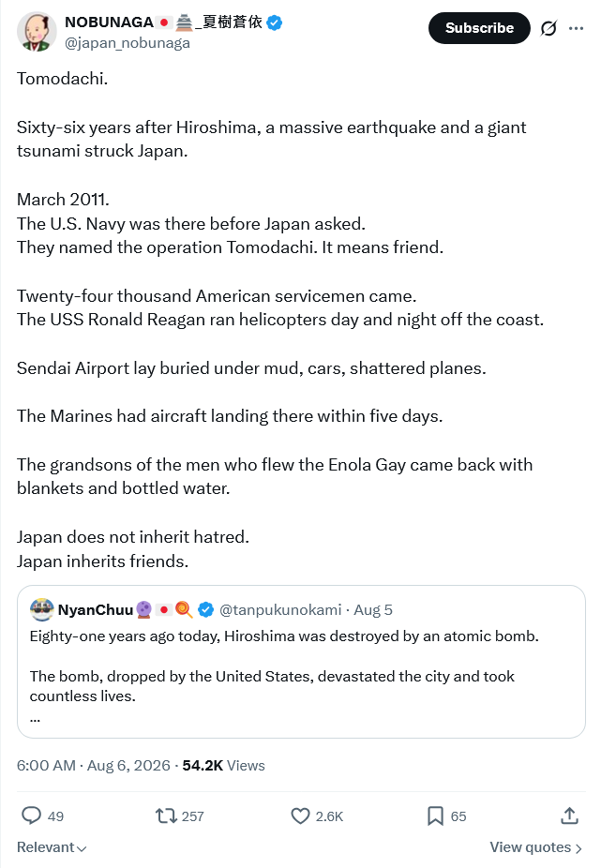
Task: Open View quotes with the chevron
Action: tap(535, 847)
